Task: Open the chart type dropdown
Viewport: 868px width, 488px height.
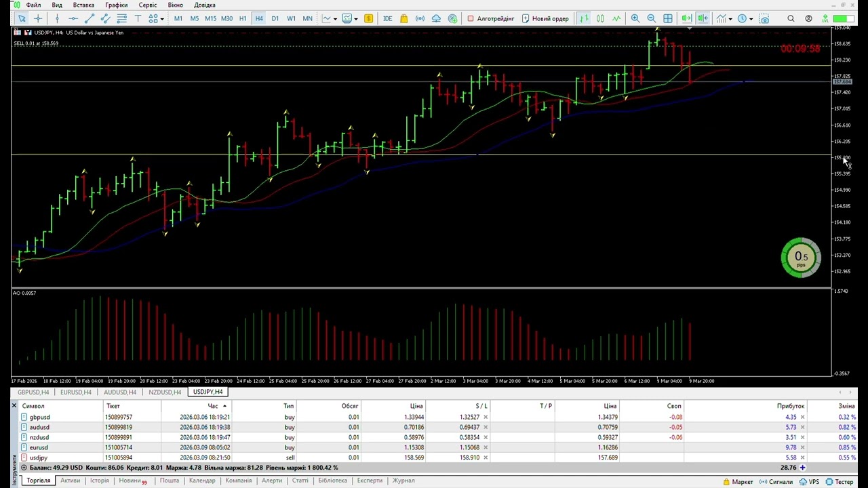Action: tap(329, 18)
